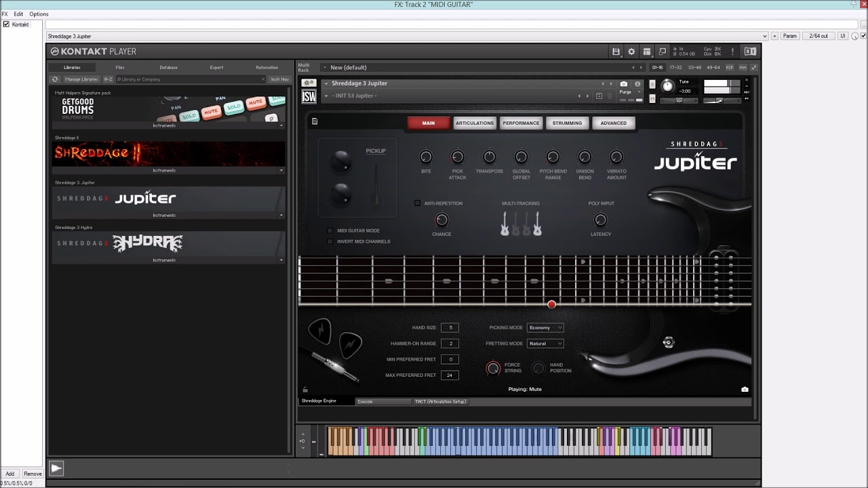The height and width of the screenshot is (488, 868).
Task: Click the multi-tracking guitars icon
Action: click(x=521, y=224)
